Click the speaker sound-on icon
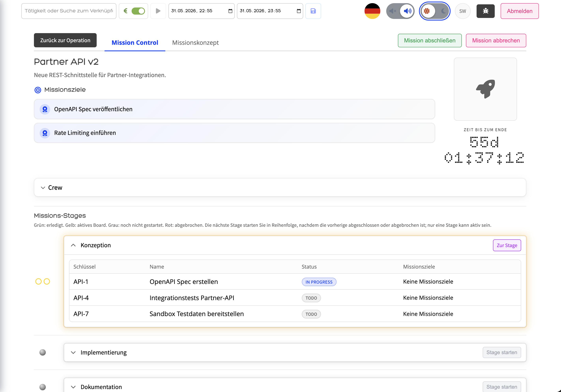561x392 pixels. [407, 11]
